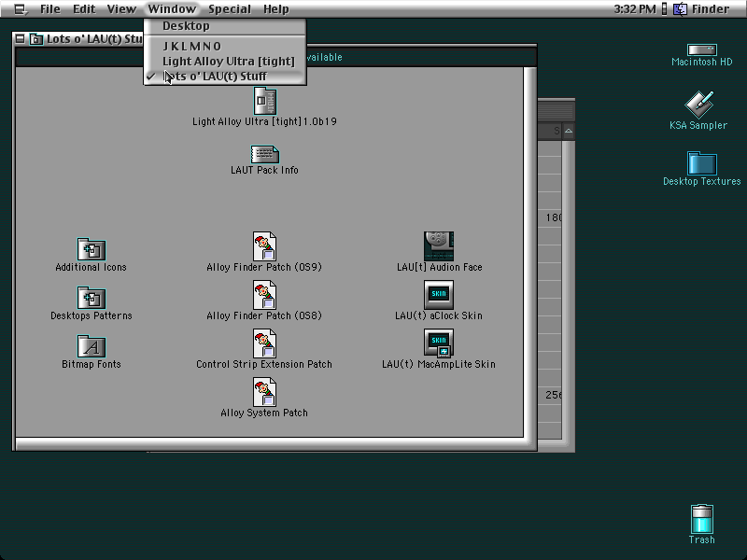Close the open Window menu
Screen dimensions: 747x560
pos(172,9)
